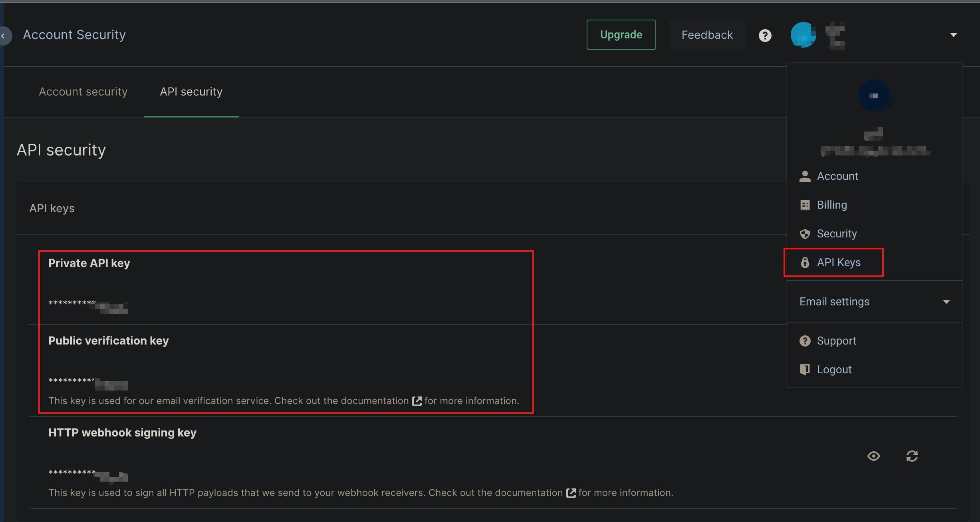Click the user avatar in header
This screenshot has height=522, width=980.
pos(803,35)
